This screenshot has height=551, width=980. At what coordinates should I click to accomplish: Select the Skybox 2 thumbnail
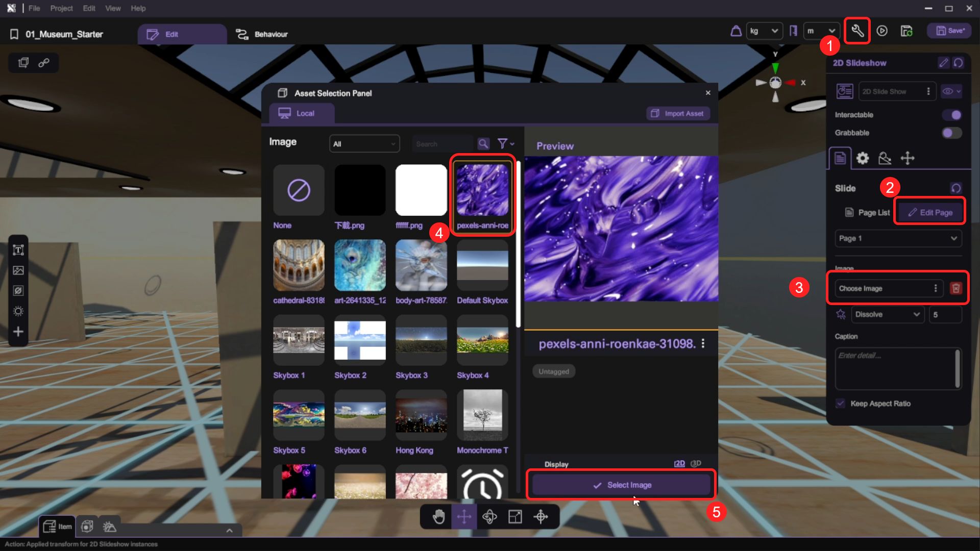pyautogui.click(x=360, y=340)
